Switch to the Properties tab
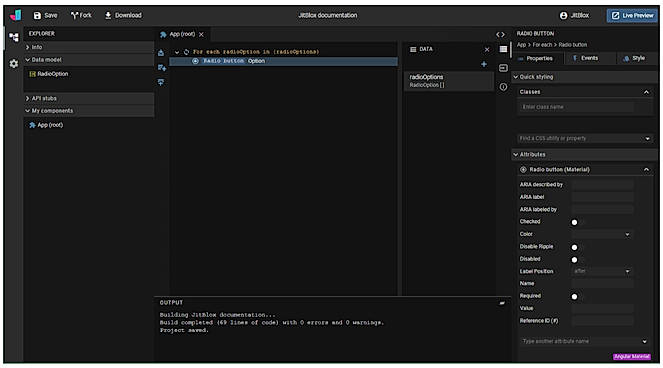 pyautogui.click(x=536, y=58)
